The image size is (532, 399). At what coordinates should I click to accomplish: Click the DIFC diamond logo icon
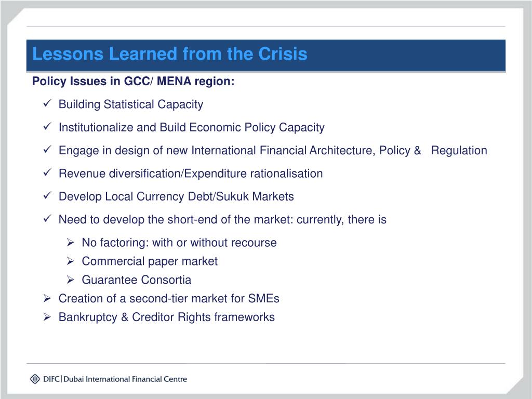[x=35, y=379]
